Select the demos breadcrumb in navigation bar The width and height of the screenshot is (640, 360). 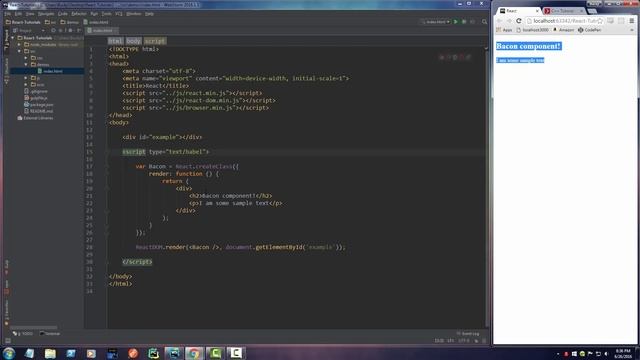(x=70, y=22)
